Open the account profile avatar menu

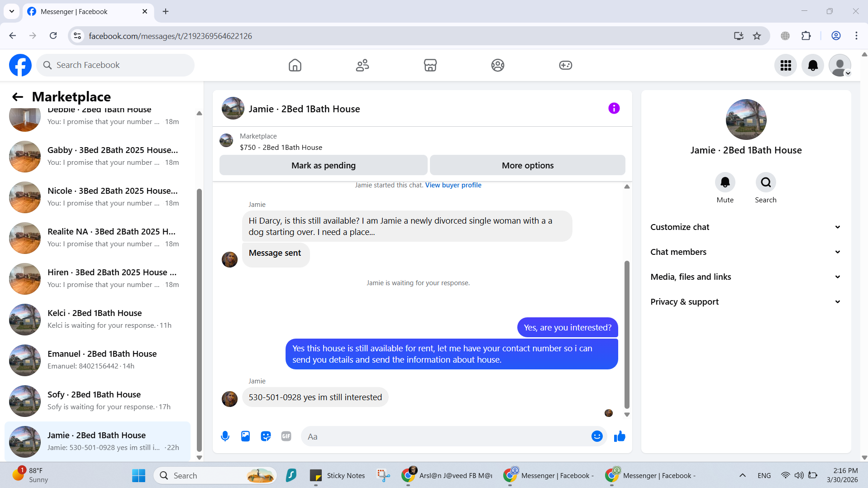point(840,65)
